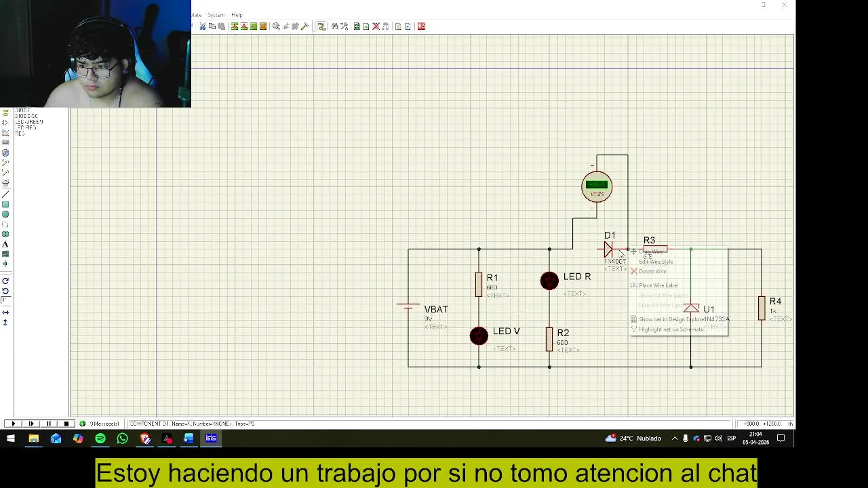Click the red ARES netlist icon

coord(421,26)
